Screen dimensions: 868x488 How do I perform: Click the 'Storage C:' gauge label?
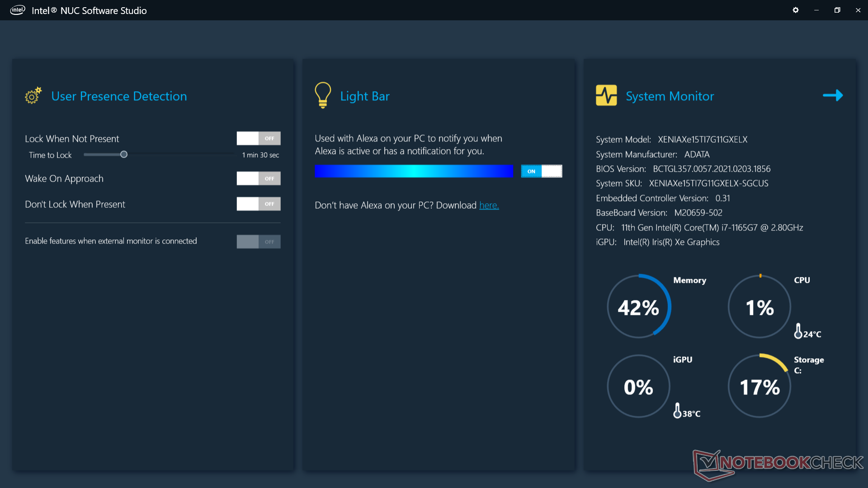809,365
